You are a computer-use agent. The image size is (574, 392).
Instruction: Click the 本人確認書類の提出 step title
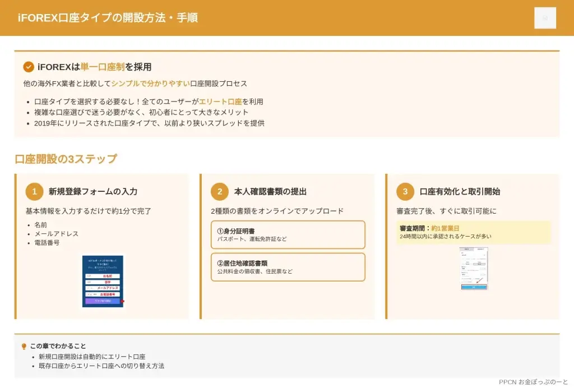click(270, 192)
